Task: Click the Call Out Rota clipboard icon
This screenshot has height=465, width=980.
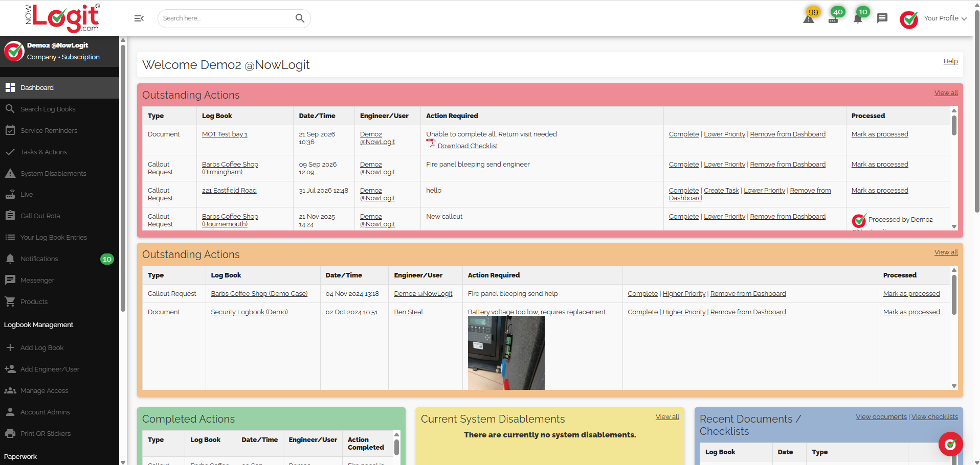Action: point(10,216)
